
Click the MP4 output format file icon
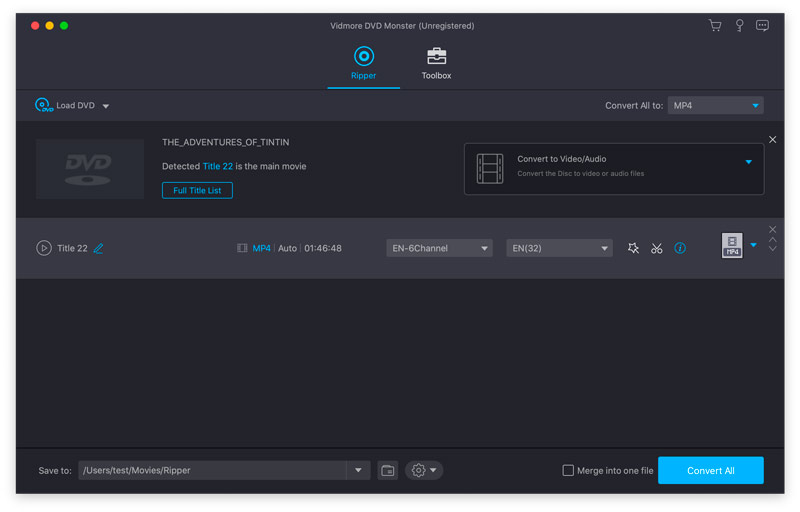coord(732,245)
